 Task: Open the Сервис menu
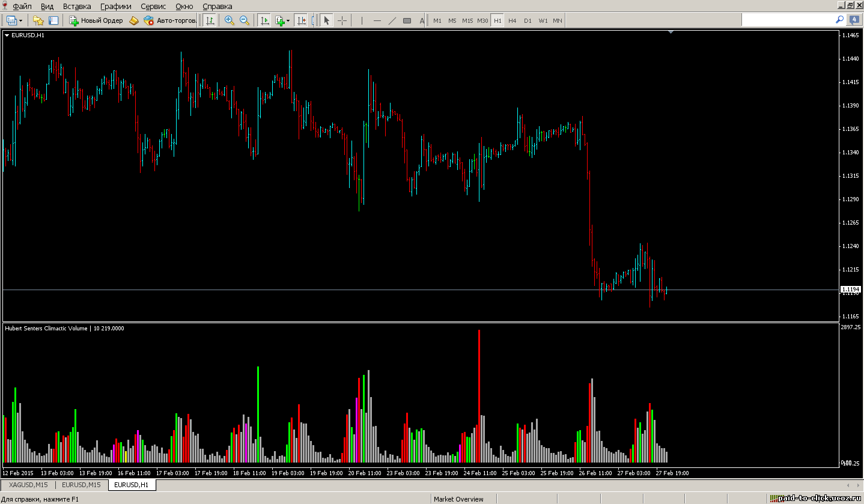(154, 6)
